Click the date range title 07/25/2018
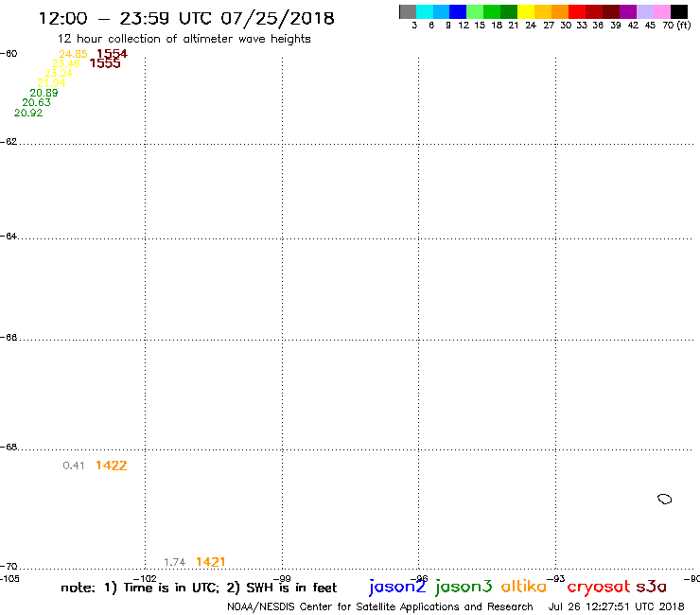Screen dimensions: 700x615 [277, 19]
